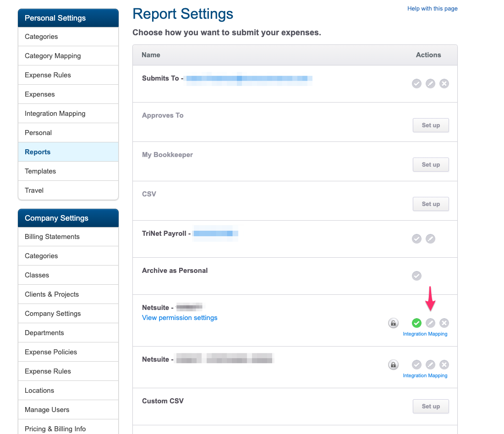The height and width of the screenshot is (434, 504).
Task: Open the View permission settings link
Action: click(x=180, y=318)
